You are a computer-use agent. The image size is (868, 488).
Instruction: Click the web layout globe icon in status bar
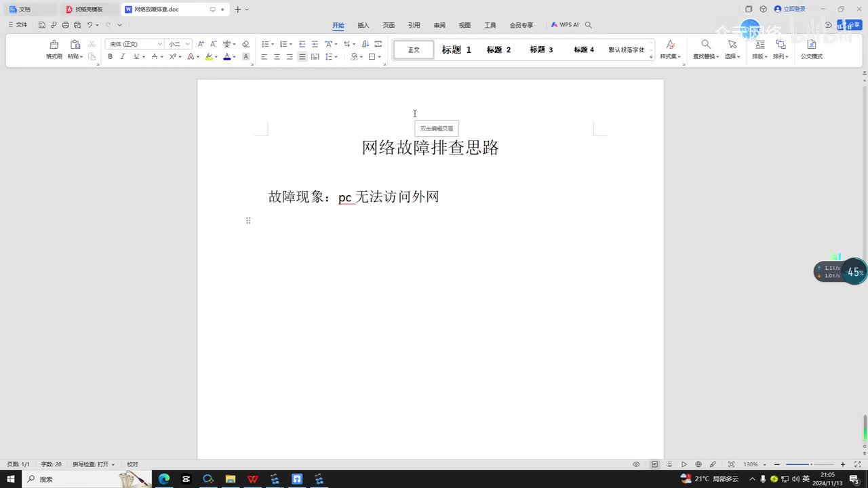[698, 464]
